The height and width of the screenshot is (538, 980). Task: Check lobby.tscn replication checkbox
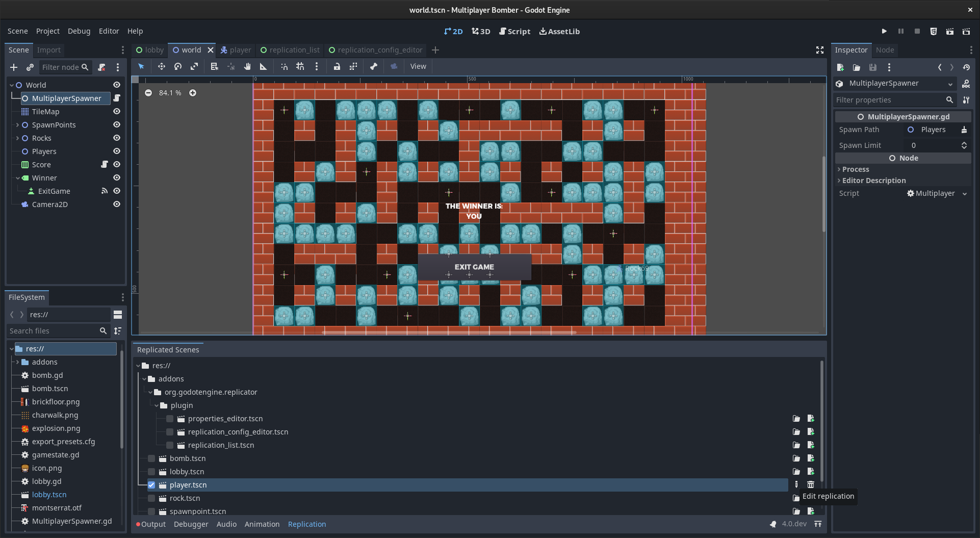151,472
